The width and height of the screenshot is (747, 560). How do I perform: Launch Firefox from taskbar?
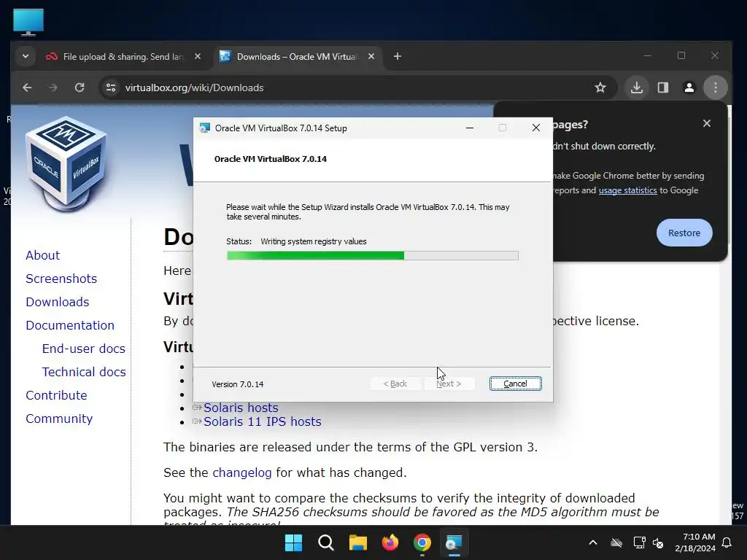[x=390, y=542]
